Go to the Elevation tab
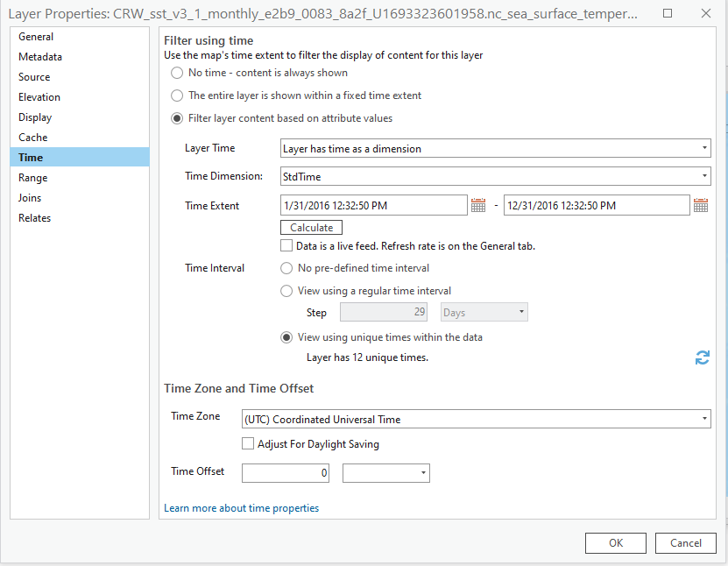The height and width of the screenshot is (566, 728). [39, 97]
